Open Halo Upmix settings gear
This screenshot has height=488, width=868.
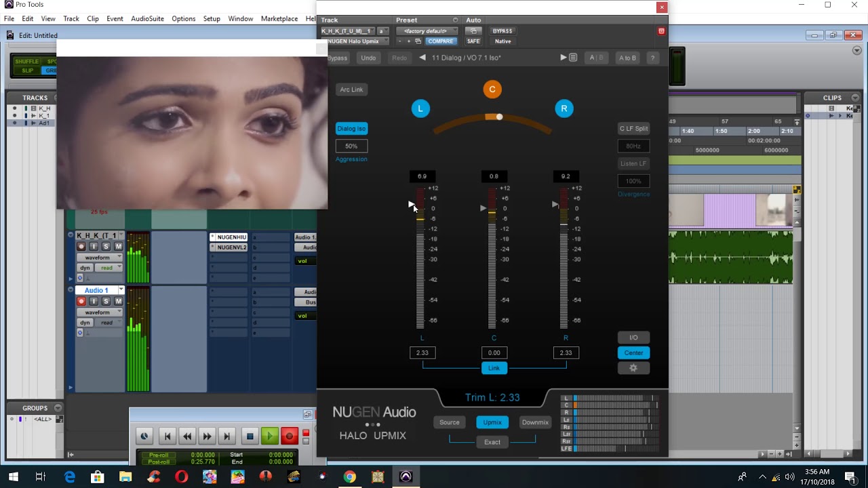pyautogui.click(x=633, y=368)
